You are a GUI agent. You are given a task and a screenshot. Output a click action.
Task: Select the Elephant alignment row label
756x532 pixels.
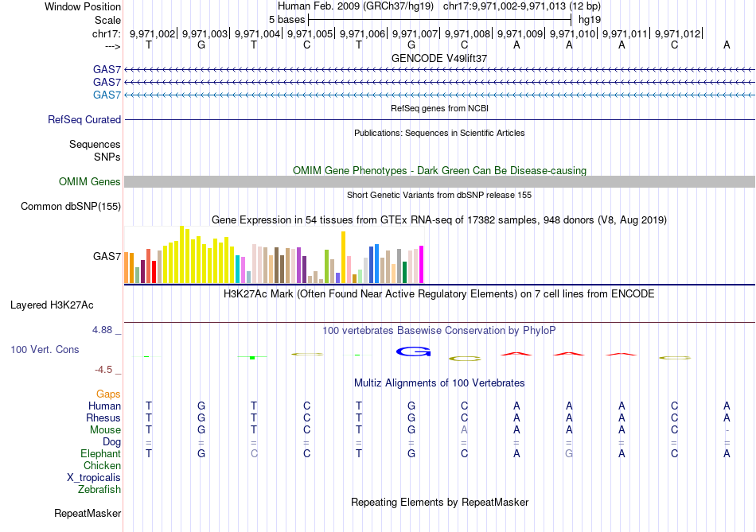pyautogui.click(x=101, y=454)
